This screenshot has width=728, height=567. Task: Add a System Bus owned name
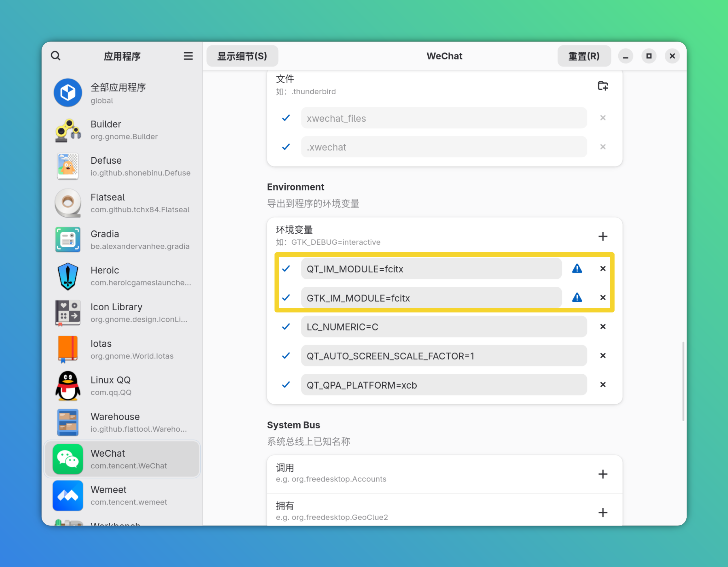[603, 512]
